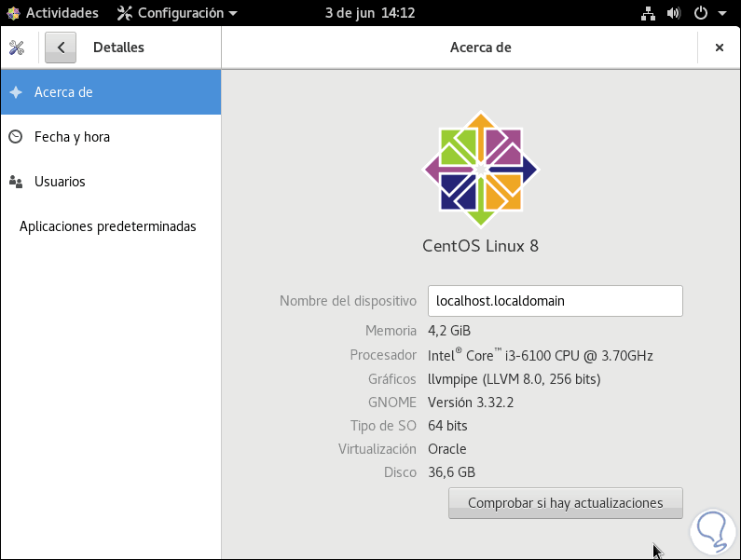741x560 pixels.
Task: Go back with the arrow button
Action: click(61, 48)
